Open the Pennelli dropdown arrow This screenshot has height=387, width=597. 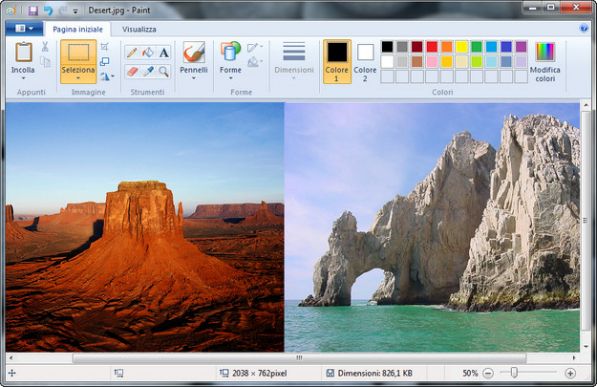(x=194, y=78)
